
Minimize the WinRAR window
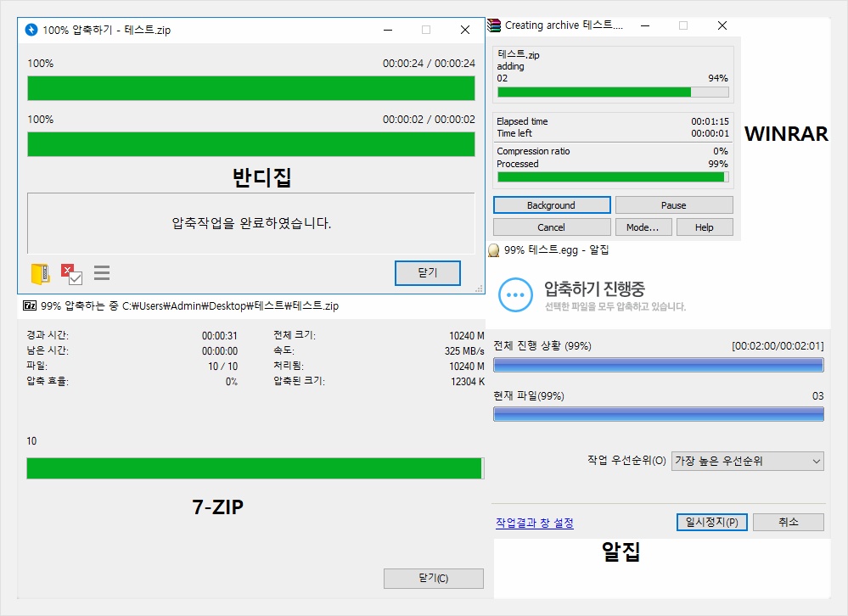645,25
